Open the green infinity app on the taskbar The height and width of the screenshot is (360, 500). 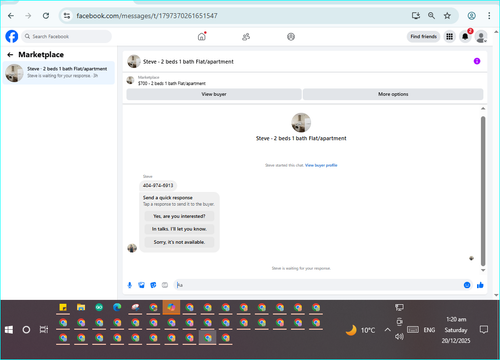click(99, 307)
